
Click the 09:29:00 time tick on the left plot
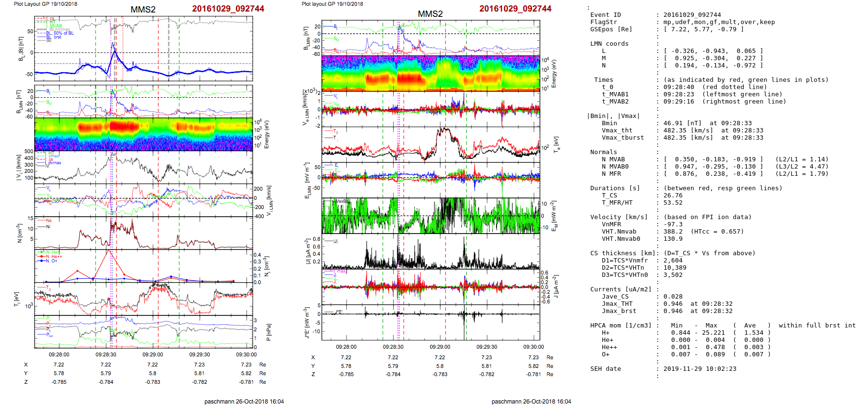coord(153,354)
